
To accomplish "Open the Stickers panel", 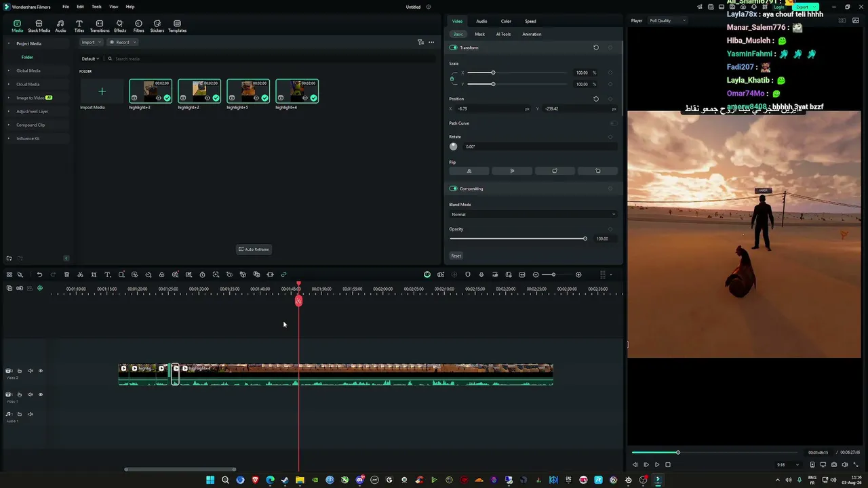I will tap(157, 26).
